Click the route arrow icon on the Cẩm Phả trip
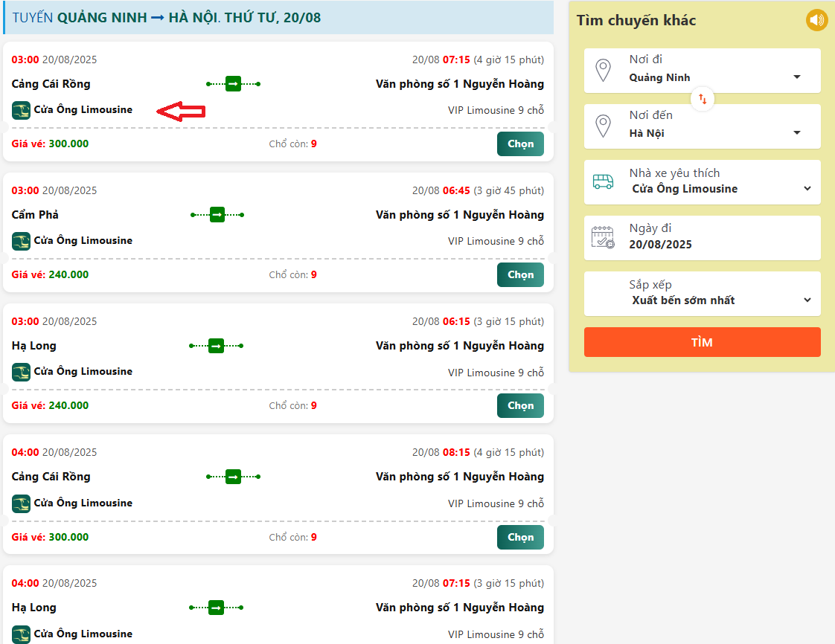Screen dimensions: 835x644 tap(217, 215)
